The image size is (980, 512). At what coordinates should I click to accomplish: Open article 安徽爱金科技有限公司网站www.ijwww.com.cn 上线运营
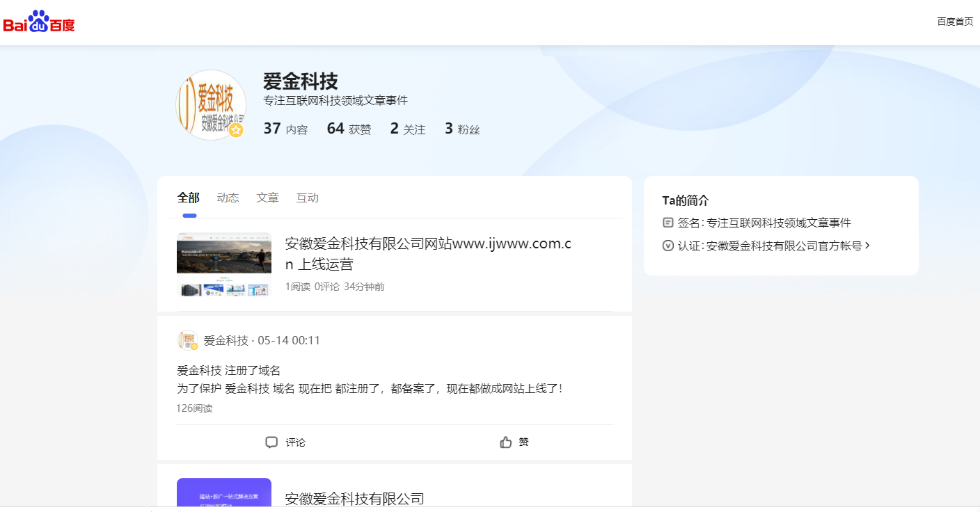tap(428, 254)
